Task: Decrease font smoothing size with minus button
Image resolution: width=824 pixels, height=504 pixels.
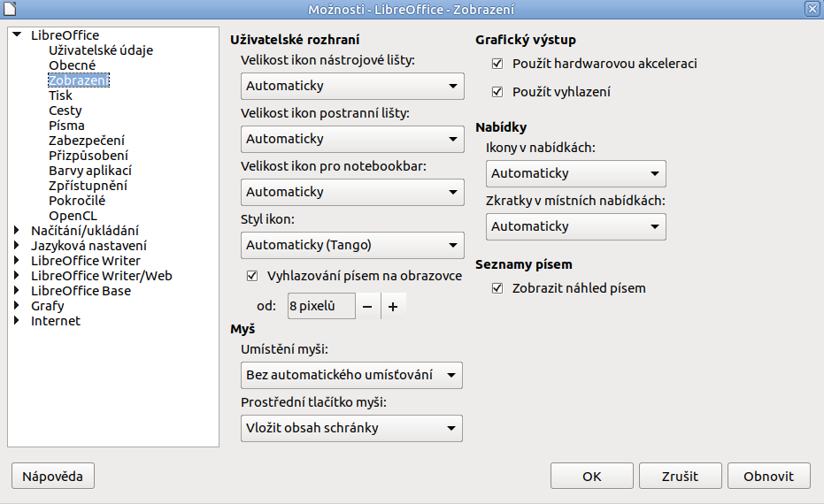Action: [x=367, y=306]
